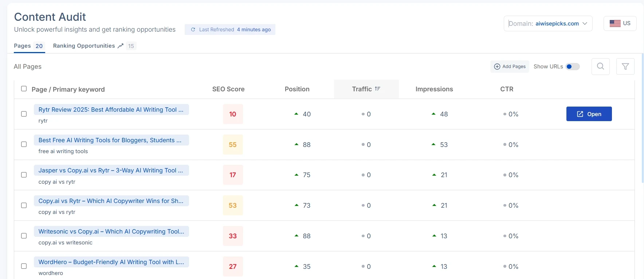Open the Domain aiwisepicks.com dropdown
The image size is (644, 279).
pos(548,23)
